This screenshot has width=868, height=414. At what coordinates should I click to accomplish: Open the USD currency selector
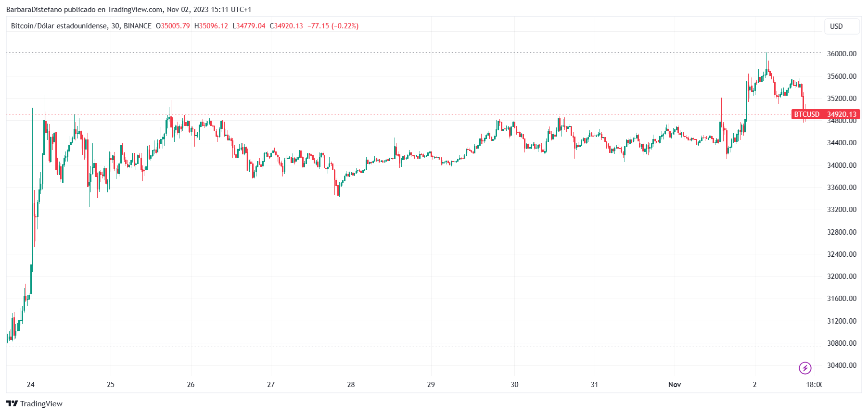pos(841,26)
